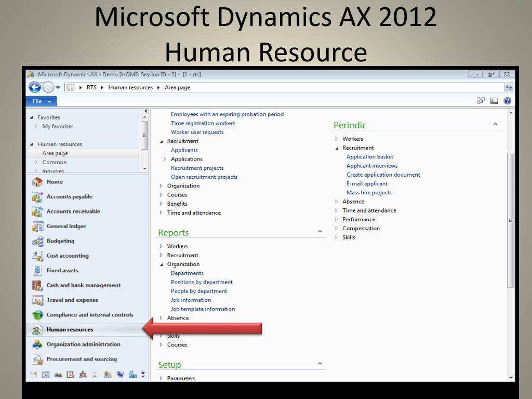Collapse the navigation pane with the chevron
Image resolution: width=532 pixels, height=399 pixels.
[x=146, y=111]
